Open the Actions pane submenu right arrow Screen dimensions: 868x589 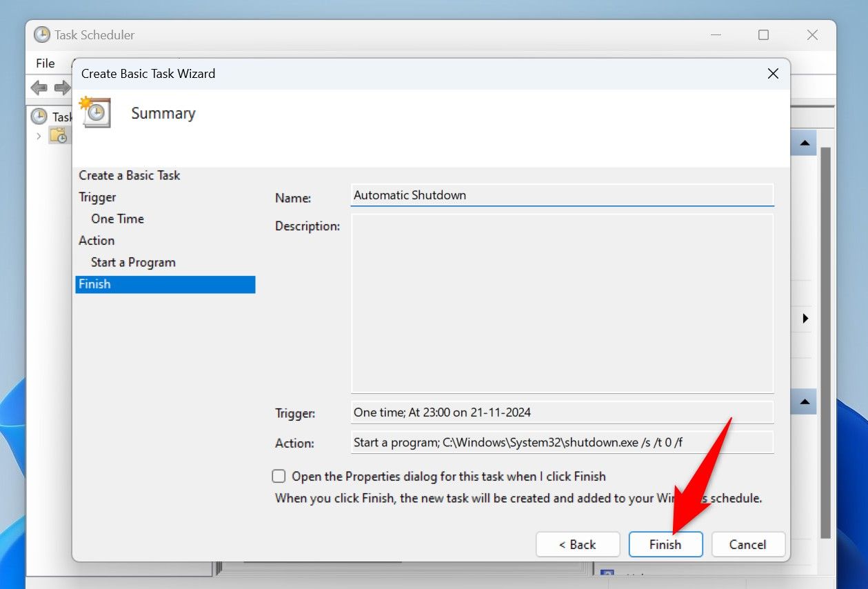tap(805, 319)
